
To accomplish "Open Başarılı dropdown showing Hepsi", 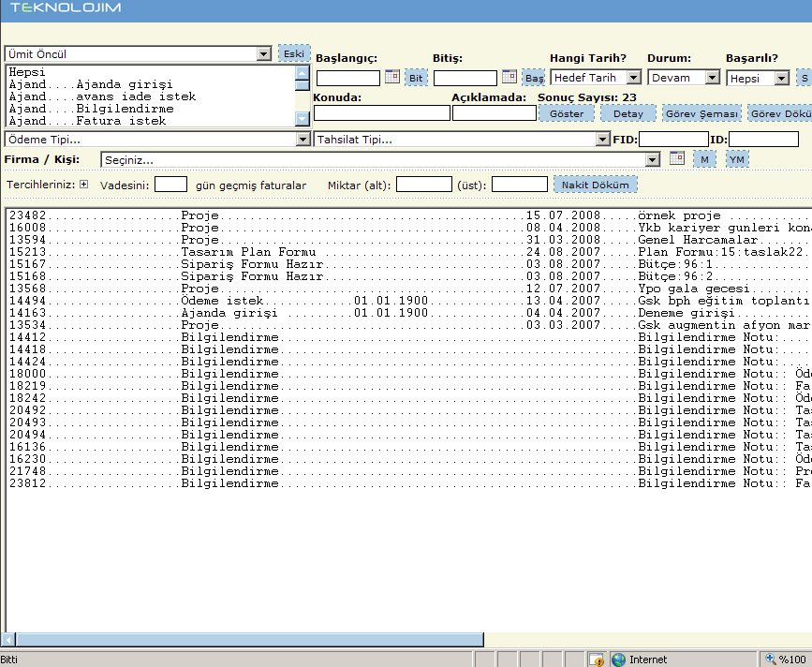I will 758,78.
